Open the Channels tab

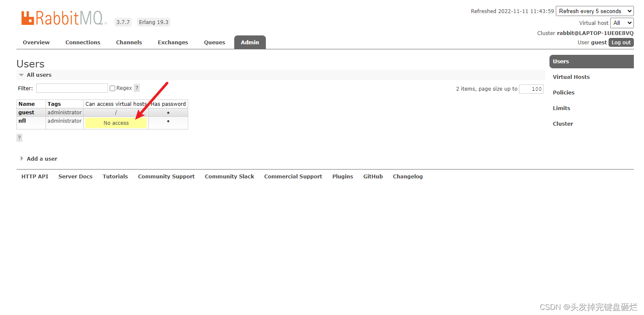pyautogui.click(x=129, y=42)
